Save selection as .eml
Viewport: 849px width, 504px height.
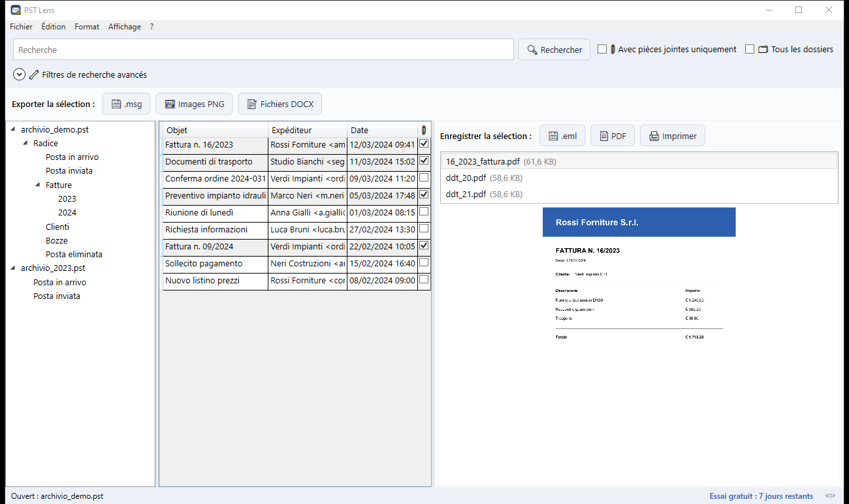[x=562, y=136]
